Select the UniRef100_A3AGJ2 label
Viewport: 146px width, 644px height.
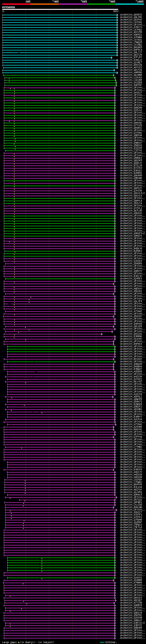tap(131, 60)
